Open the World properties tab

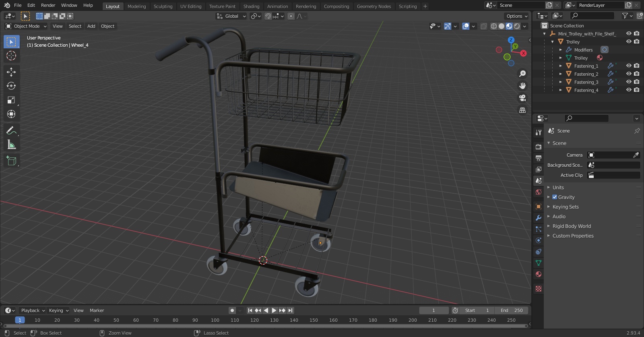[x=539, y=192]
